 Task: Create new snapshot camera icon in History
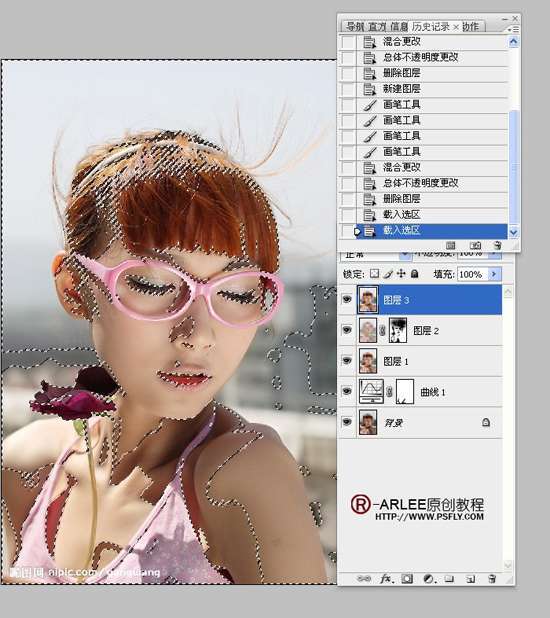[x=475, y=246]
